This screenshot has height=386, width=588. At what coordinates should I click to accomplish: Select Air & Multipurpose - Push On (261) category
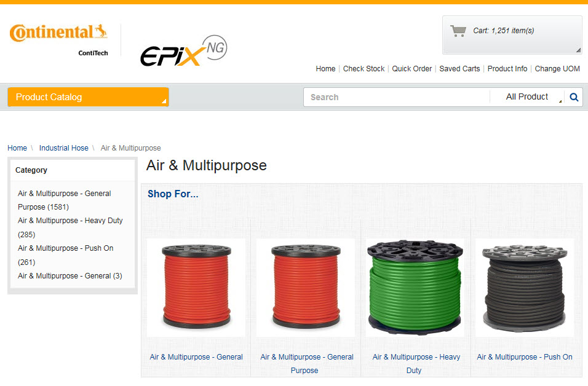click(x=65, y=255)
